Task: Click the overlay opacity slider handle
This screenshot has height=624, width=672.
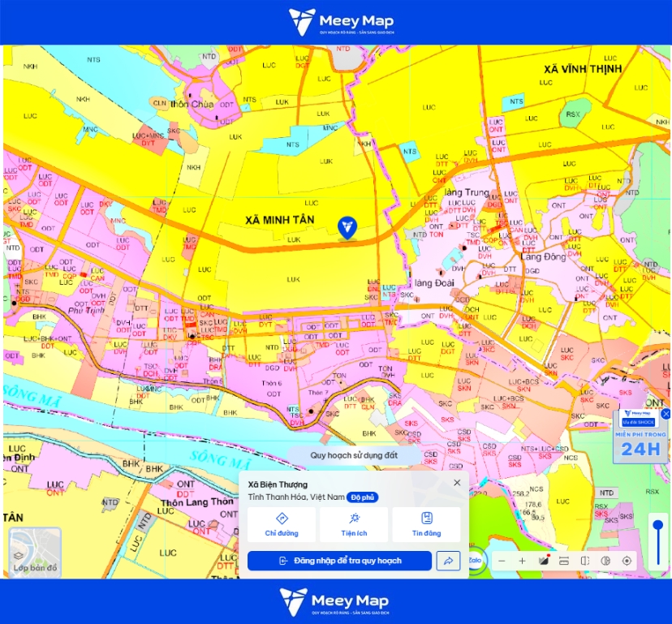Action: 658,525
